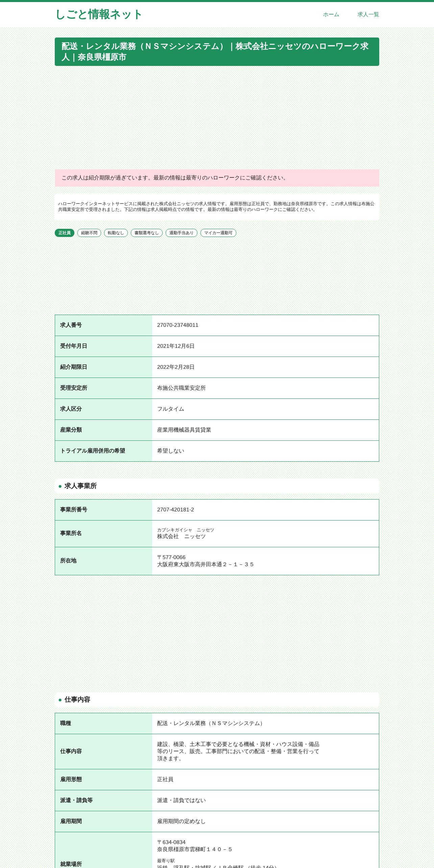Go to ホーム in the header
Image resolution: width=434 pixels, height=868 pixels.
331,15
